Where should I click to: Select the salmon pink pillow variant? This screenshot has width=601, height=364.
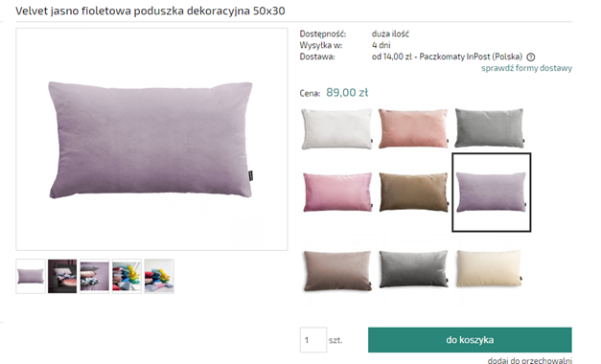(x=413, y=128)
